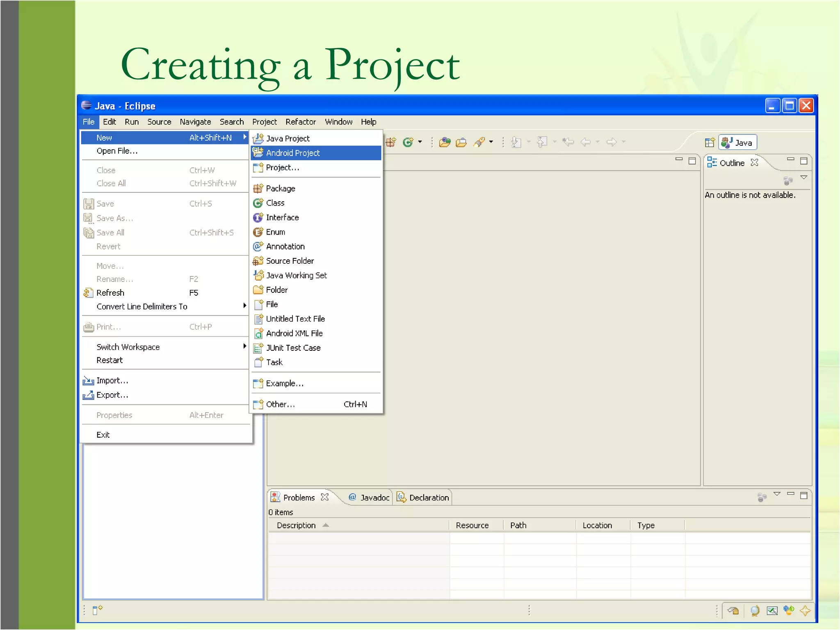The height and width of the screenshot is (630, 840).
Task: Maximize the Outline view panel
Action: (x=804, y=161)
